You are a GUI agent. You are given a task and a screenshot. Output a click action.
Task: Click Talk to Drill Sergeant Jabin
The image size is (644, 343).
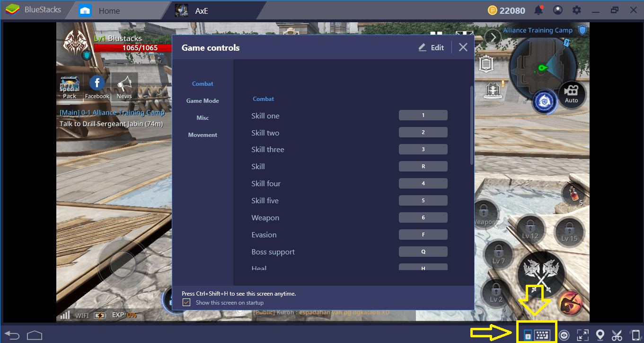click(111, 124)
